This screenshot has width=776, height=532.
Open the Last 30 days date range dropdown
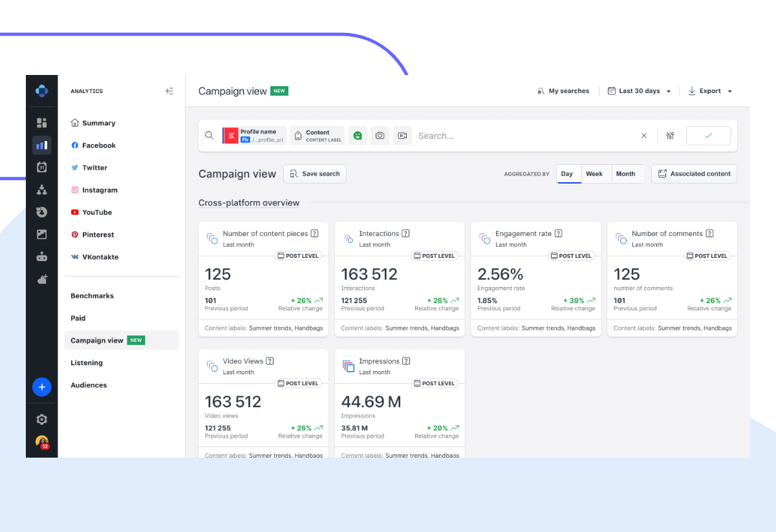pyautogui.click(x=639, y=90)
